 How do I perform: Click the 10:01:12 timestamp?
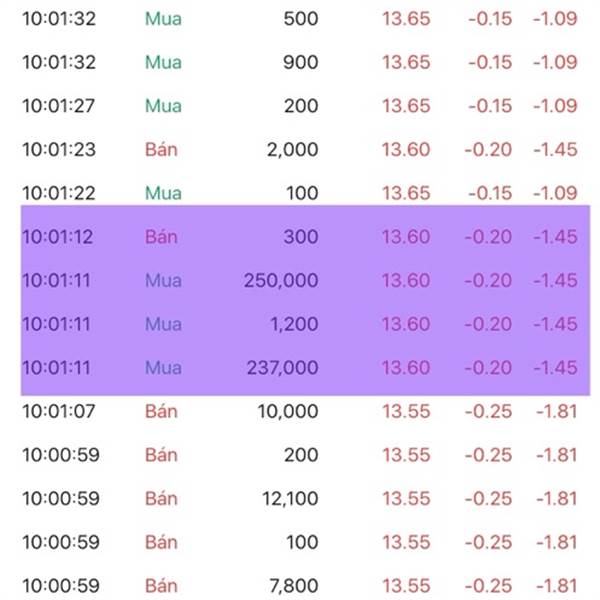point(57,237)
